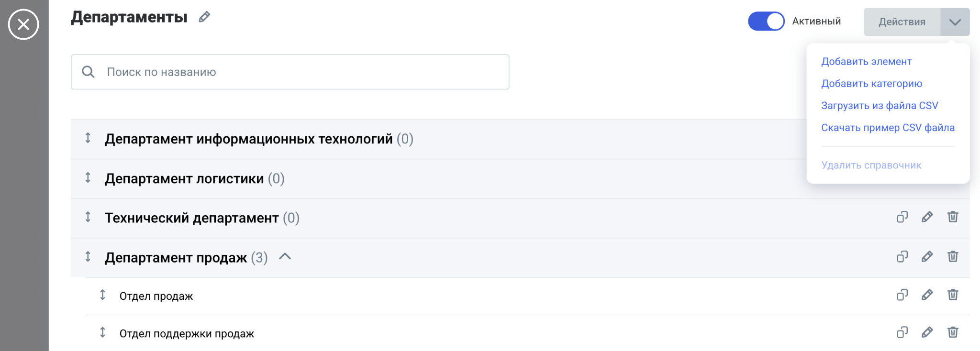The image size is (980, 351).
Task: Close the Действия dropdown with the arrow
Action: pyautogui.click(x=955, y=22)
